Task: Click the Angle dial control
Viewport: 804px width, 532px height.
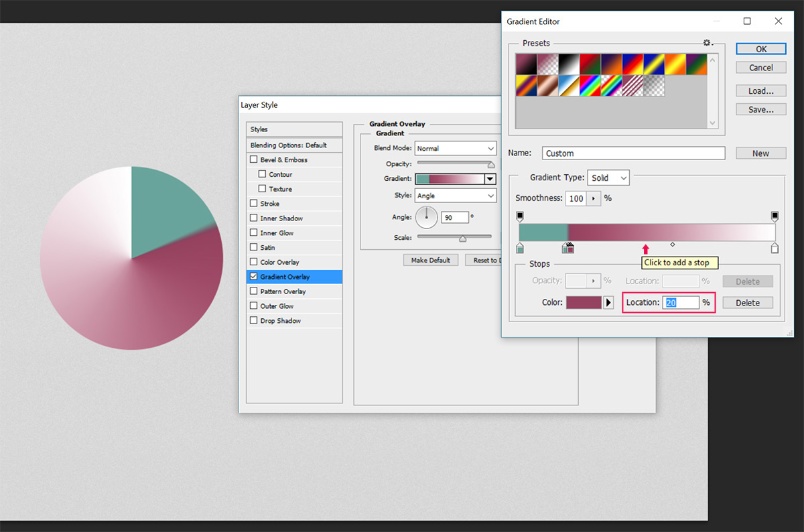Action: pos(426,217)
